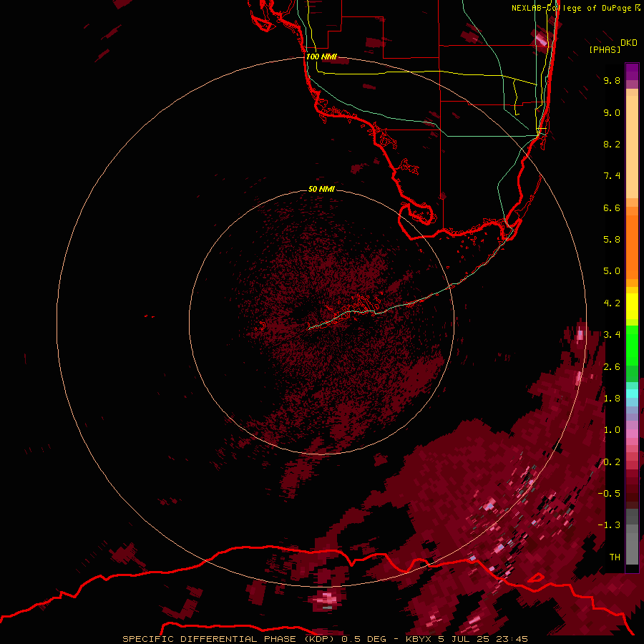Click the 8.2 value on the color scale
Image resolution: width=644 pixels, height=644 pixels.
click(612, 144)
